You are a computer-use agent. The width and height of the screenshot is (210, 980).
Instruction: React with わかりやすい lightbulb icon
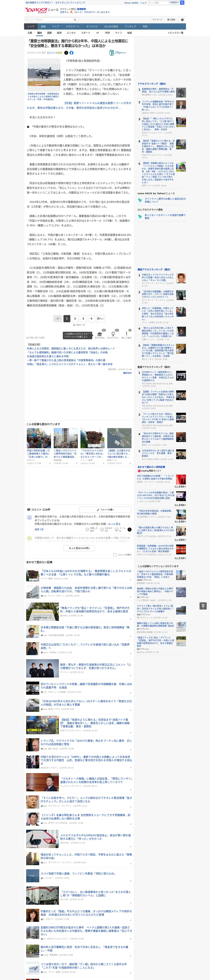coord(113,334)
